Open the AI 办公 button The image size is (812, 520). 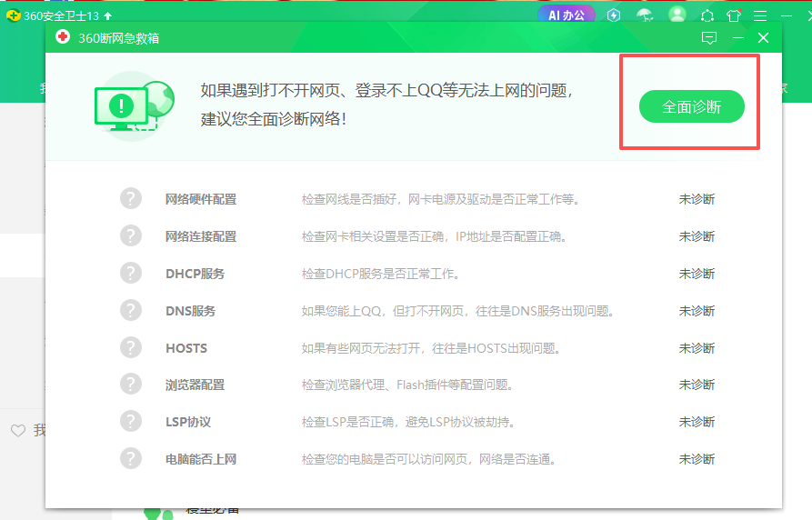(x=566, y=15)
